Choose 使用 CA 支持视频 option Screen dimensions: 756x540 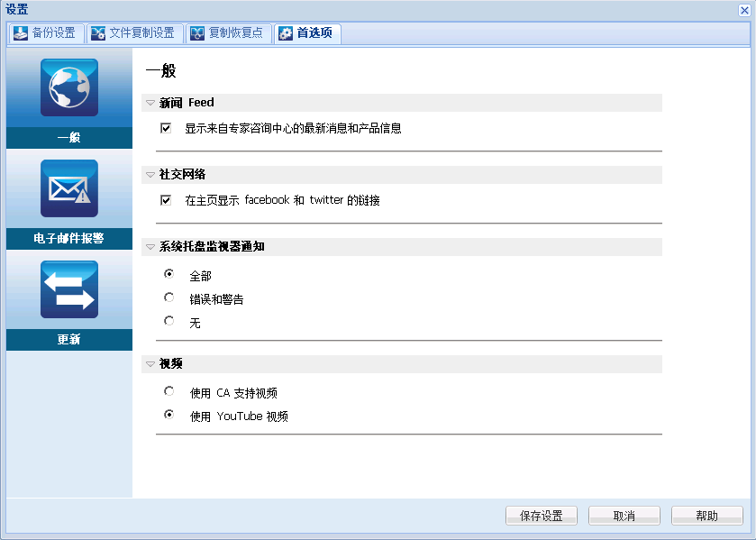pos(169,391)
